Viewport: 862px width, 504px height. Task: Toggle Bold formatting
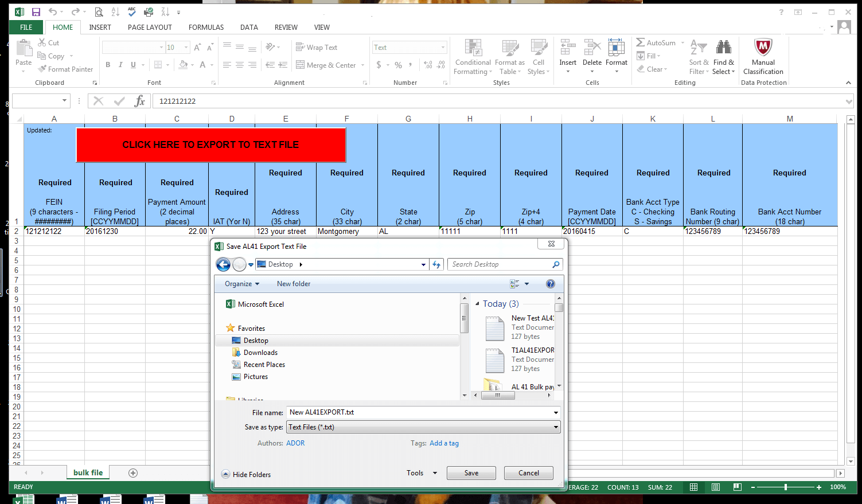coord(108,65)
